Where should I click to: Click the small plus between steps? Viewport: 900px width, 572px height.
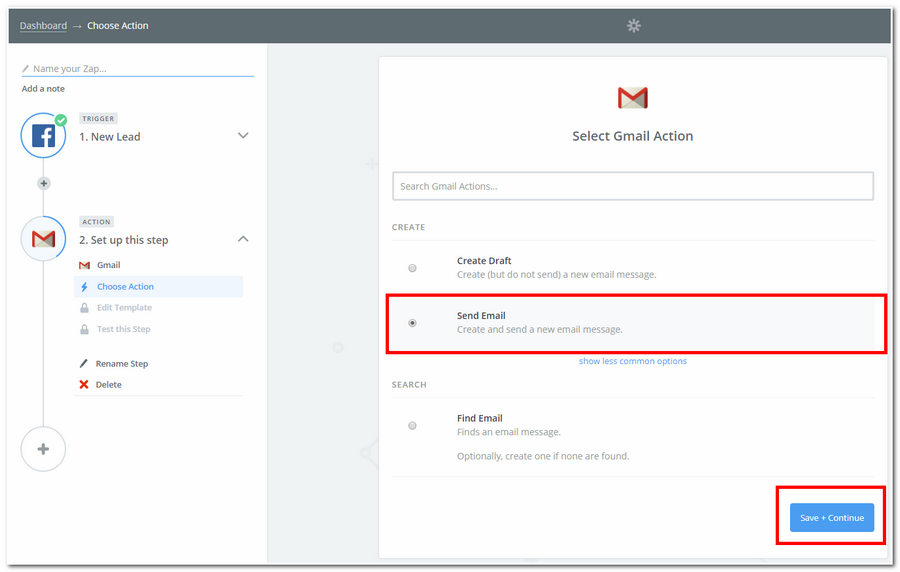tap(44, 184)
